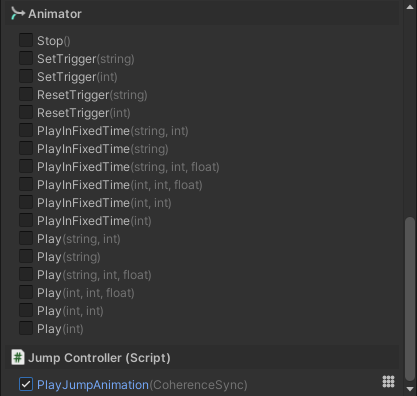
Task: Check the Play(string) checkbox
Action: pos(26,256)
